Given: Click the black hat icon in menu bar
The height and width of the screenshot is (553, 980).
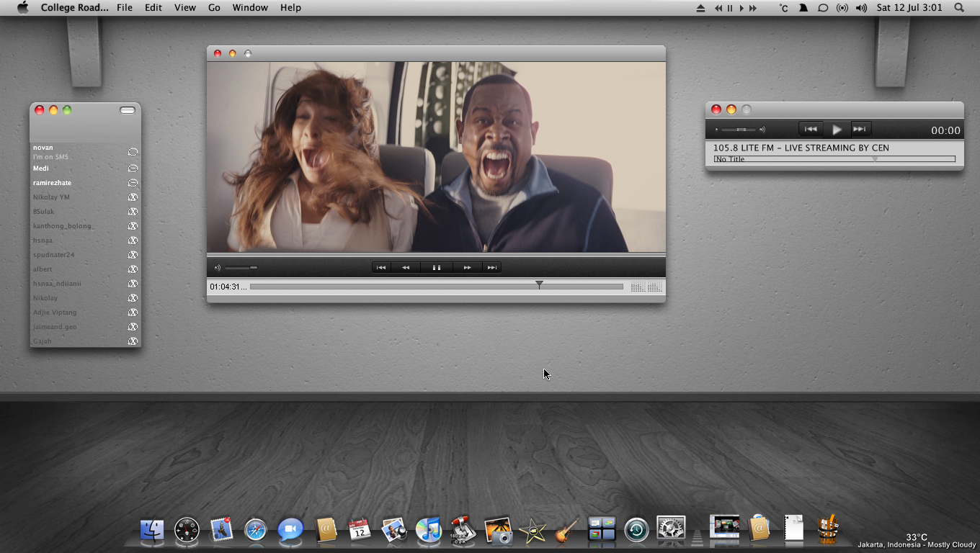Looking at the screenshot, I should pyautogui.click(x=803, y=8).
